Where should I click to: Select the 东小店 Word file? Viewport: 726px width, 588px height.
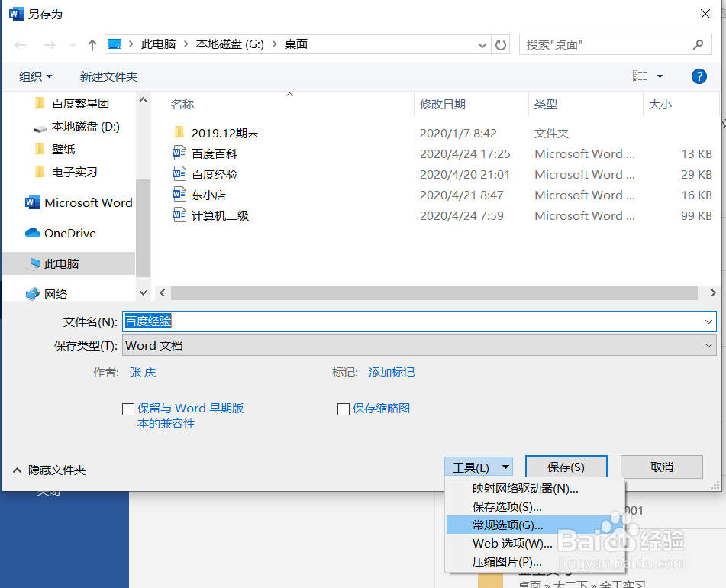pos(208,195)
